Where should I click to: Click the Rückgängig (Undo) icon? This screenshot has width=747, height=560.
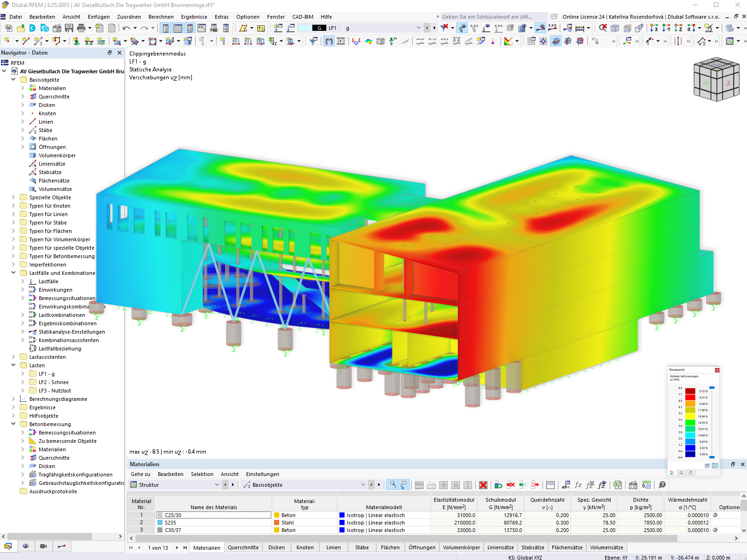tap(125, 28)
